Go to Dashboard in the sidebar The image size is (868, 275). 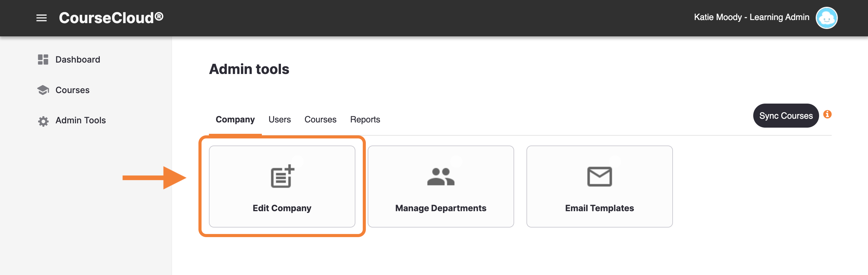point(78,60)
